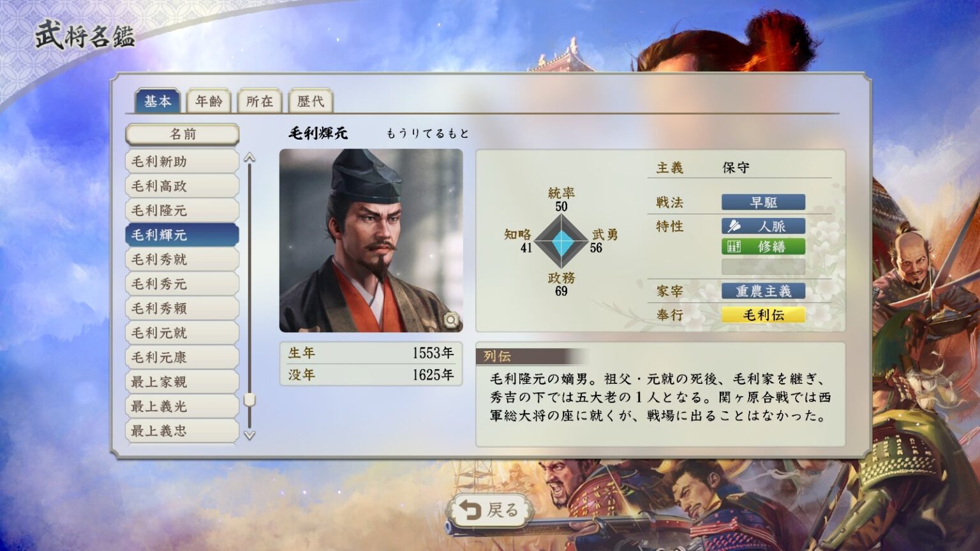Click the 早駆 tactic button
The image size is (980, 551).
click(763, 202)
